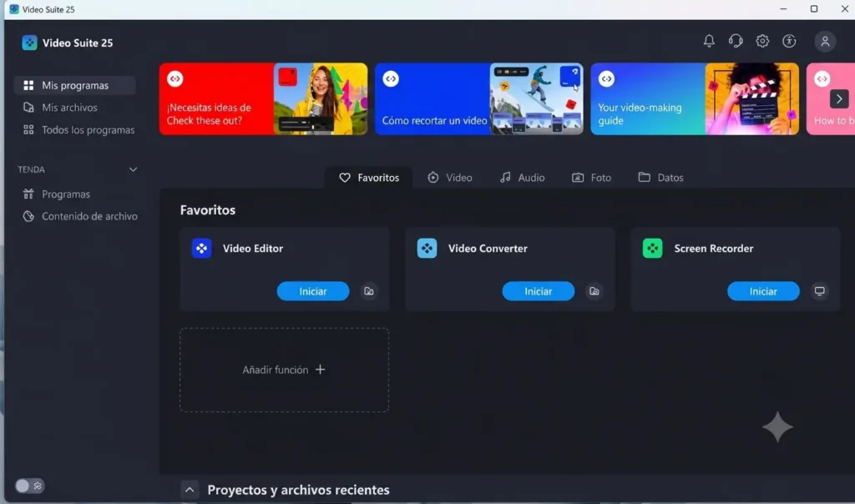
Task: Click the 'Screen Recorder' card title
Action: [x=714, y=249]
